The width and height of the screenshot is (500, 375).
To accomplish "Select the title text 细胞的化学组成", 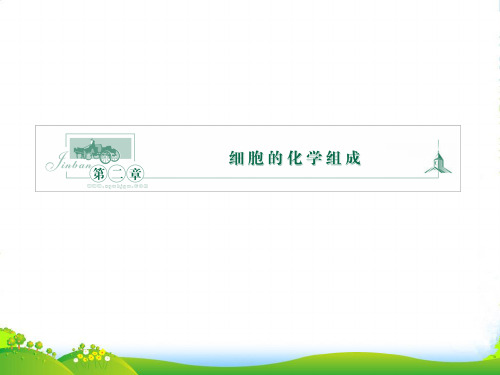I will pyautogui.click(x=295, y=158).
